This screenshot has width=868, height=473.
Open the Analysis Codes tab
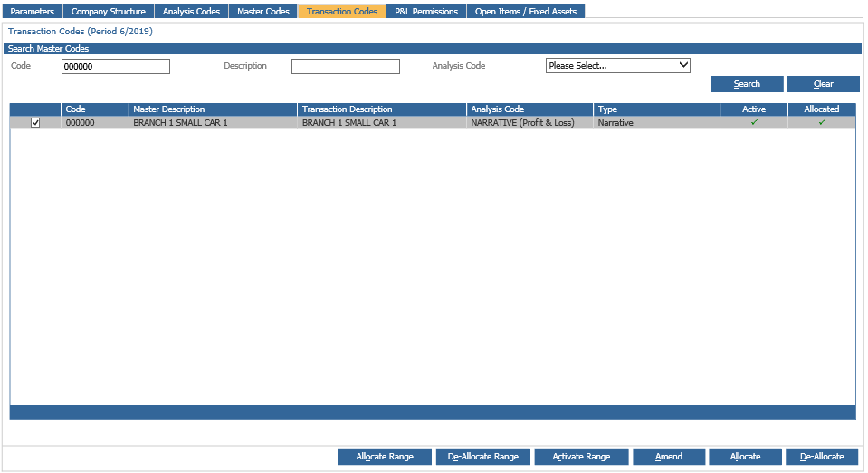click(191, 11)
